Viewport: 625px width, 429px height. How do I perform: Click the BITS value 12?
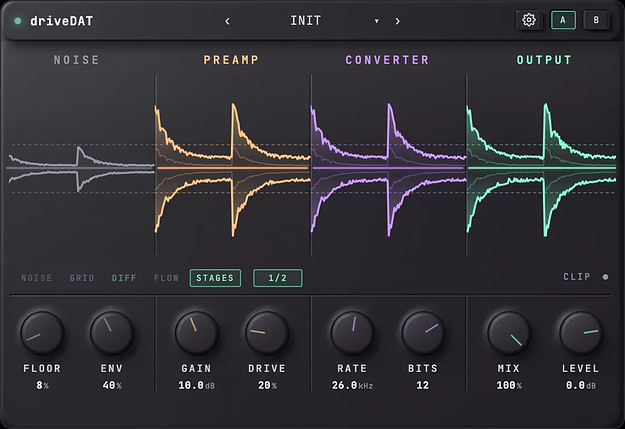[x=423, y=386]
